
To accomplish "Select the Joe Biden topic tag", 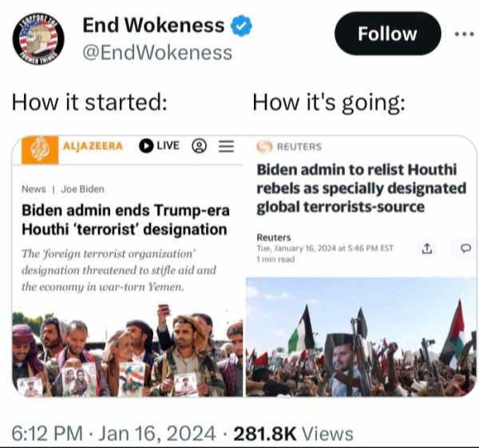I will coord(82,189).
